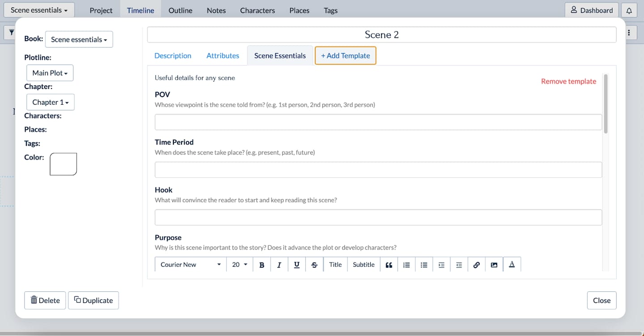The height and width of the screenshot is (336, 644).
Task: Switch to the Attributes tab
Action: click(223, 55)
